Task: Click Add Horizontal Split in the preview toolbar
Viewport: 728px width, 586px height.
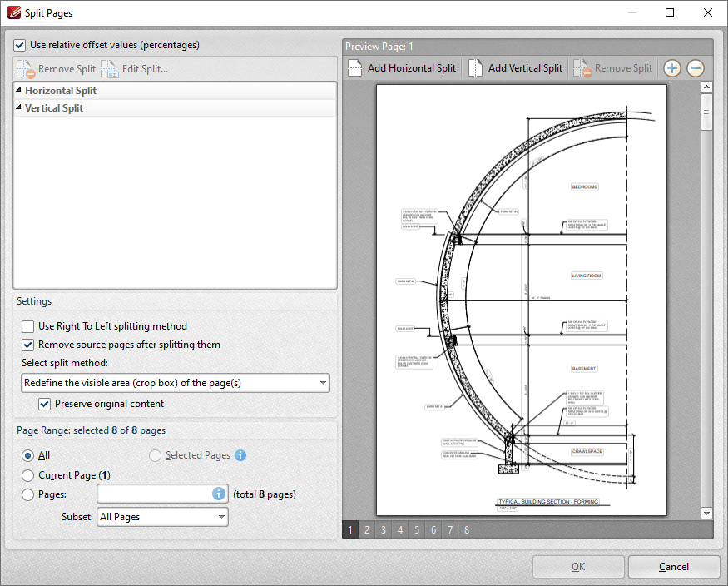Action: coord(402,67)
